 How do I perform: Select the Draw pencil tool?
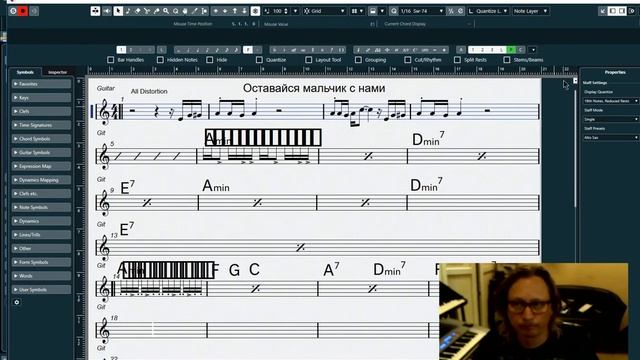(x=194, y=11)
